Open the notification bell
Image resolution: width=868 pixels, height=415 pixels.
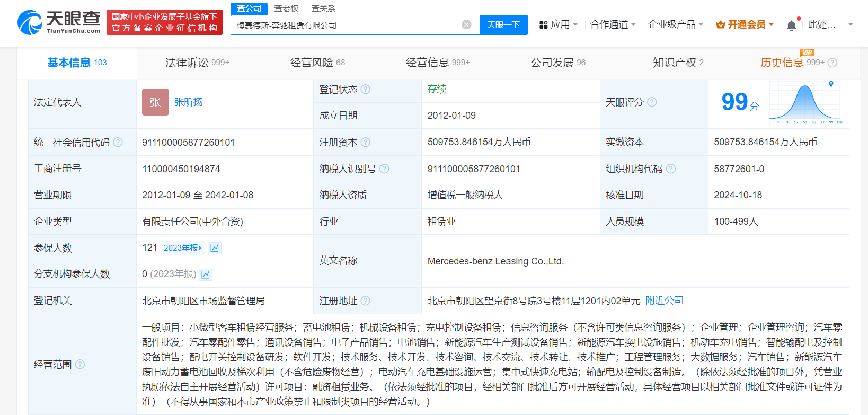coord(791,25)
